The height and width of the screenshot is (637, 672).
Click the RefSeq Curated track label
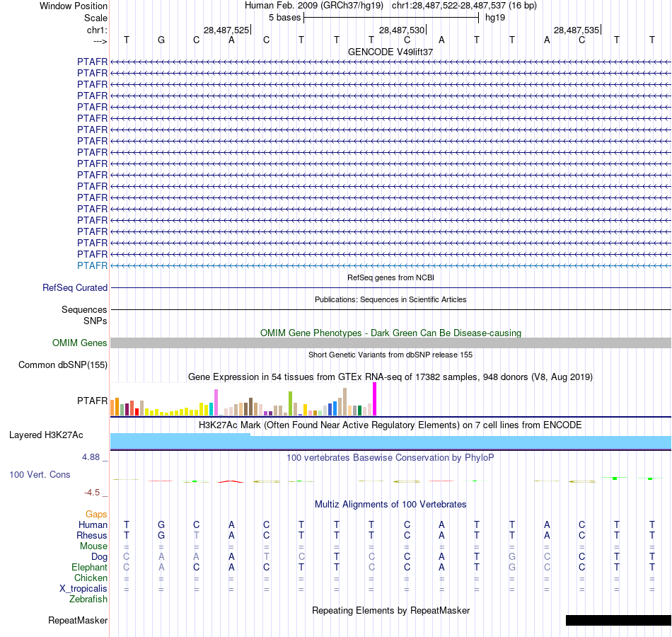click(74, 288)
